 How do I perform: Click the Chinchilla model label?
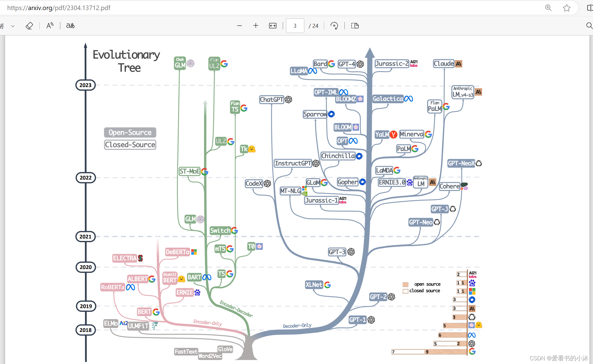(338, 156)
